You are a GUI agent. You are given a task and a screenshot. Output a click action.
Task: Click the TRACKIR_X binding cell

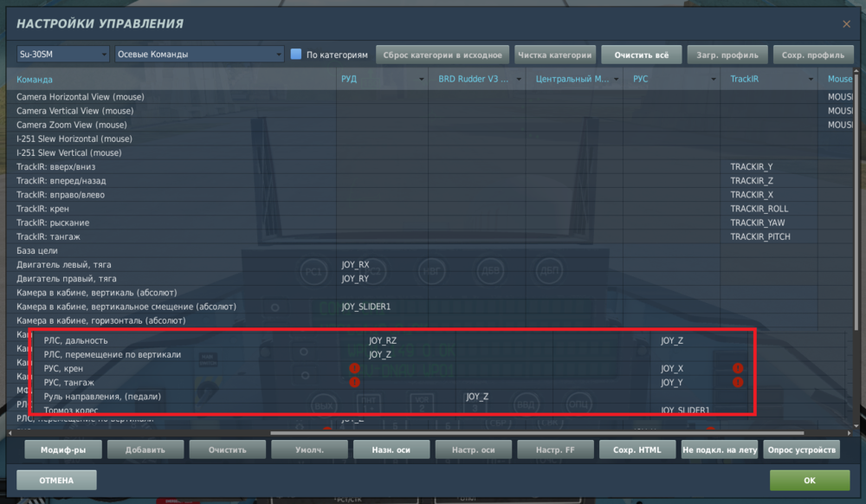[769, 195]
